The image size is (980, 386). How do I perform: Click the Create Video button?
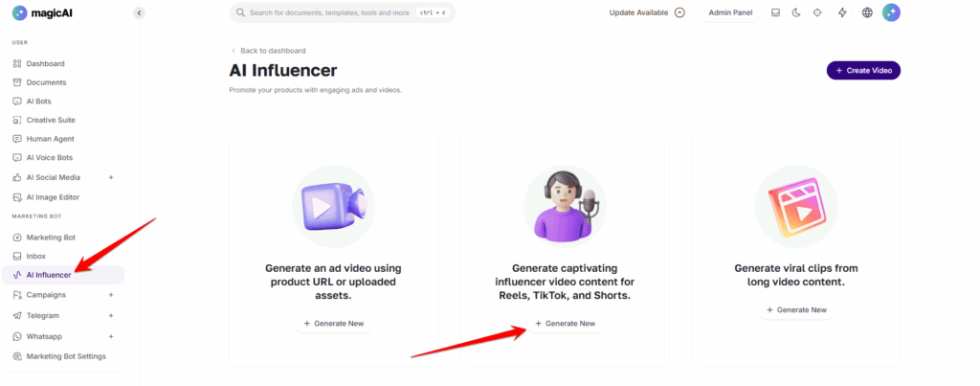click(864, 71)
